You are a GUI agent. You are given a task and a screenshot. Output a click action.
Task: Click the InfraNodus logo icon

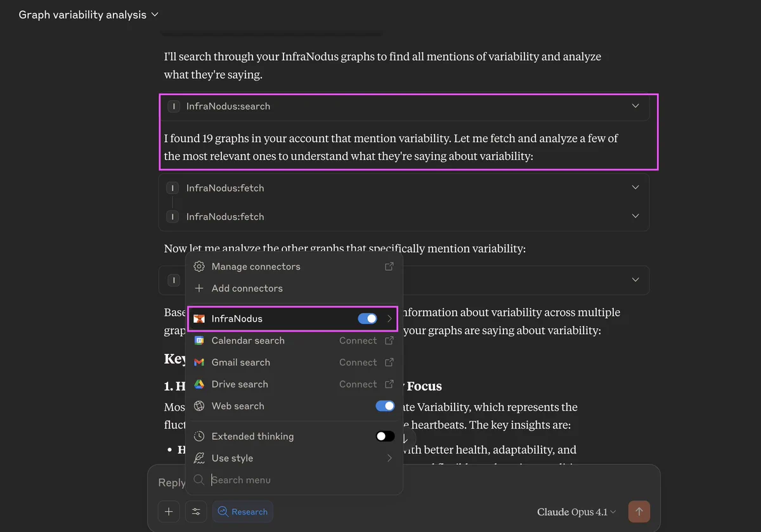199,318
